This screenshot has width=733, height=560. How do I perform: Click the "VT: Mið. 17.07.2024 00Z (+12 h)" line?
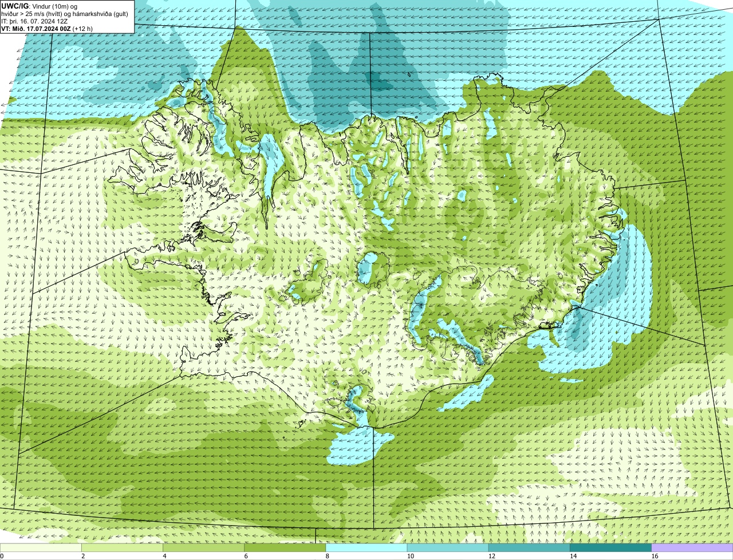pos(48,28)
